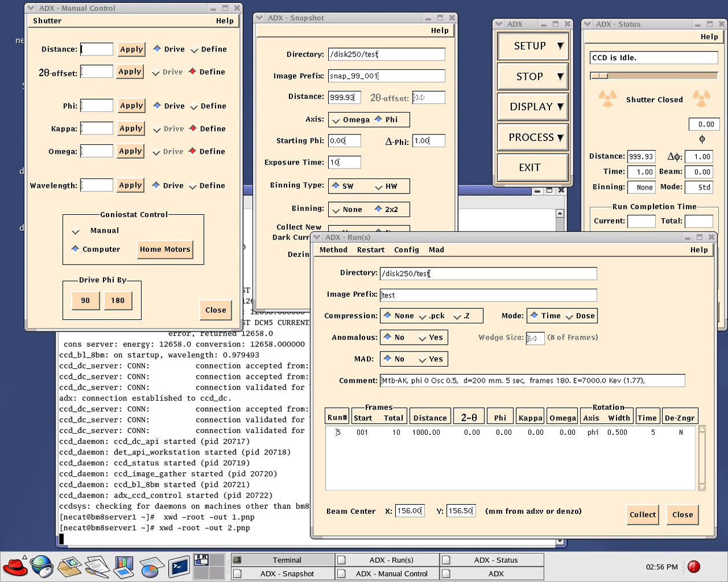Open the DISPLAY dropdown menu
728x582 pixels.
pyautogui.click(x=533, y=107)
